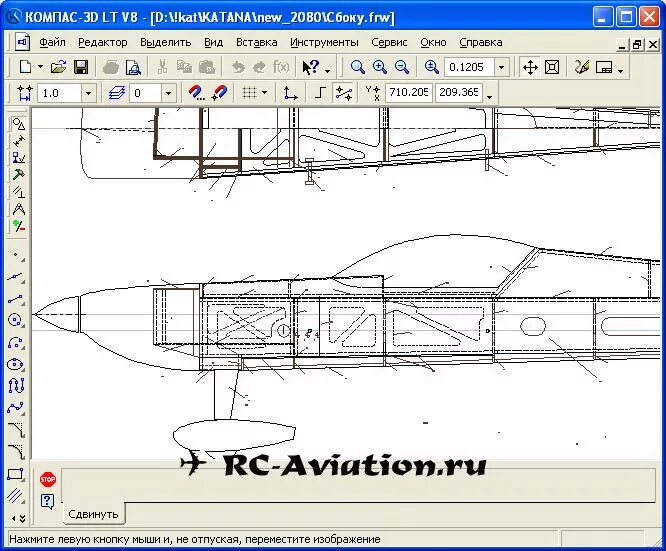Expand the layer number dropdown arrow
Viewport: 666px width, 551px height.
click(168, 93)
